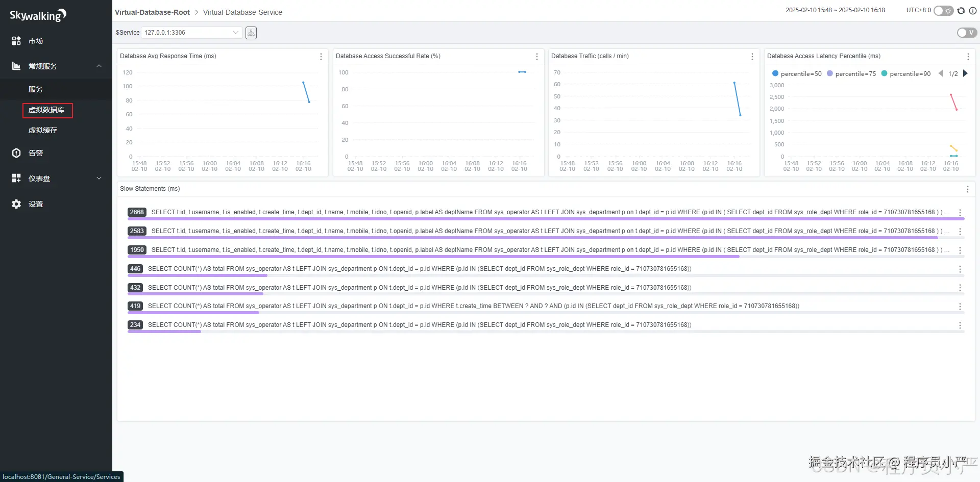Click the Database Access Successful Rate (%) title
This screenshot has height=482, width=980.
click(388, 56)
